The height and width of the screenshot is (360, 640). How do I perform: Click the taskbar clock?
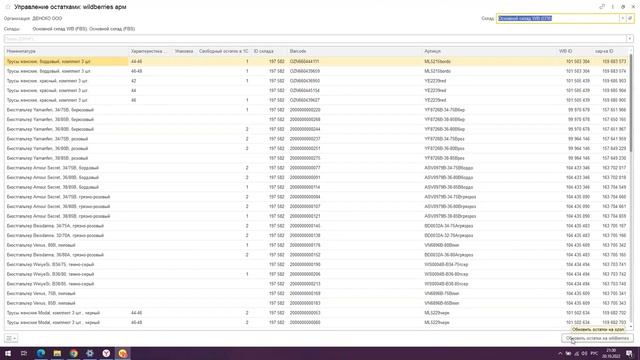[x=611, y=353]
